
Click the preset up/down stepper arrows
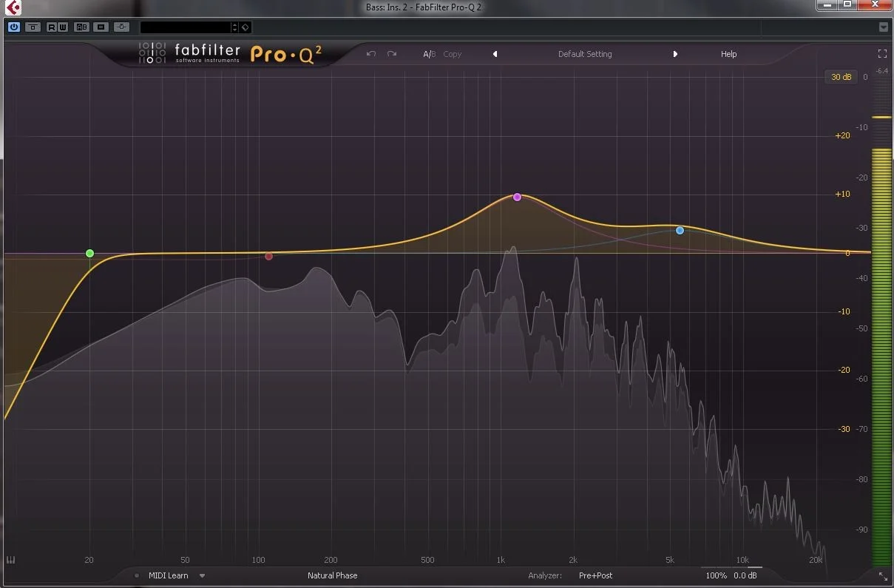pos(235,27)
